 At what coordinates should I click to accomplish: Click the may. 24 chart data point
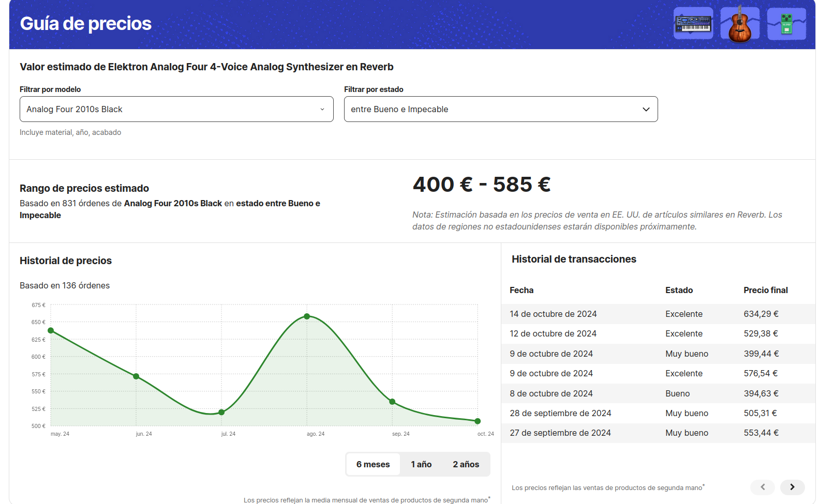point(51,330)
